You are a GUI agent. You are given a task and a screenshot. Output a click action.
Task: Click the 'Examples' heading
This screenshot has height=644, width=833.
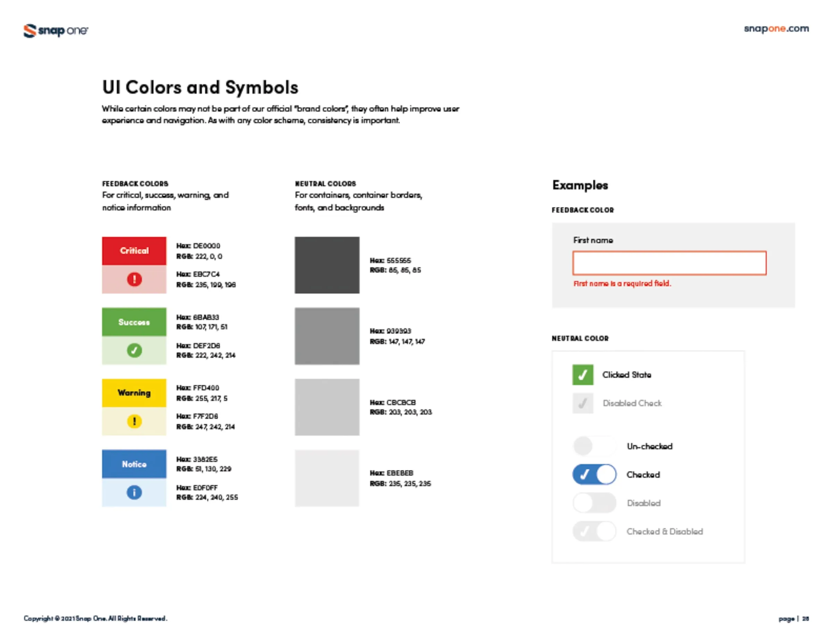click(x=580, y=185)
